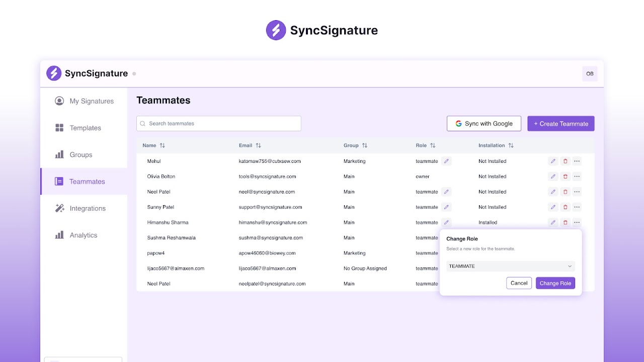Edit teammate Olivia Bolton
Viewport: 644px width, 362px height.
pos(553,176)
